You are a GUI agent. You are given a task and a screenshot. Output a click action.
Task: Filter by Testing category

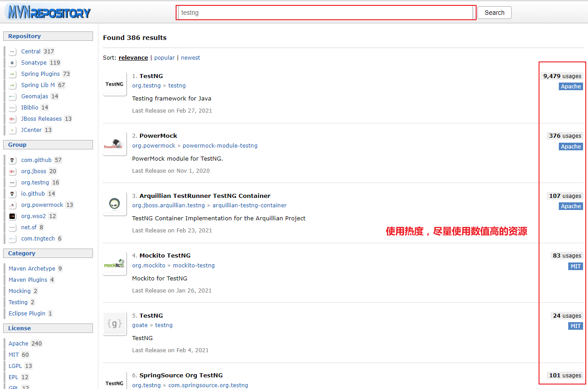(18, 302)
